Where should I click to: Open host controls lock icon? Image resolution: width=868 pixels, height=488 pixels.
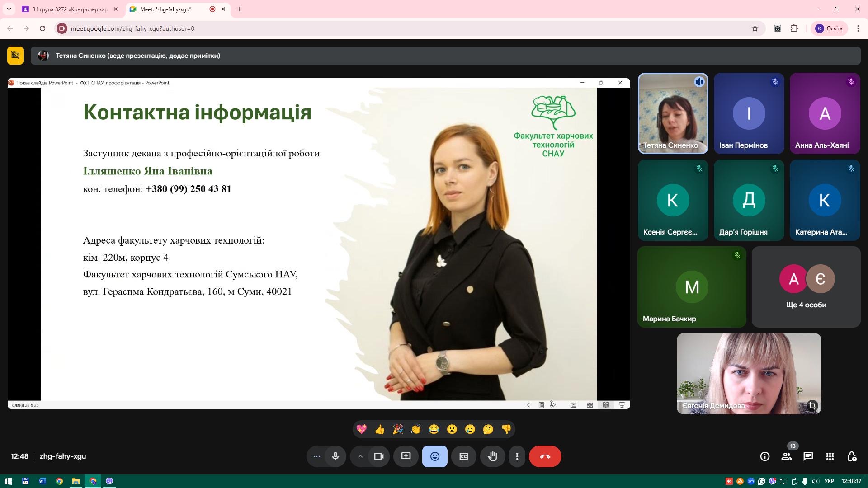tap(852, 456)
